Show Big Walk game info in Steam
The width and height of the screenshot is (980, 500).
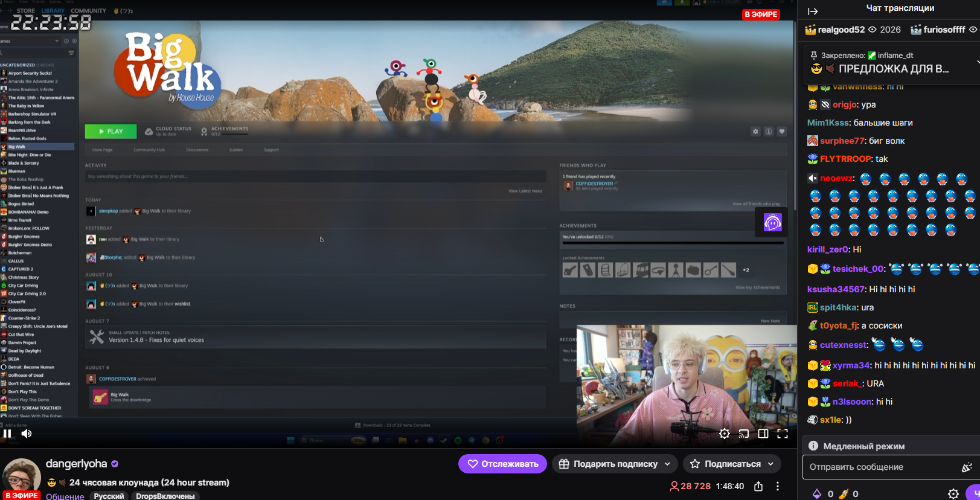769,131
